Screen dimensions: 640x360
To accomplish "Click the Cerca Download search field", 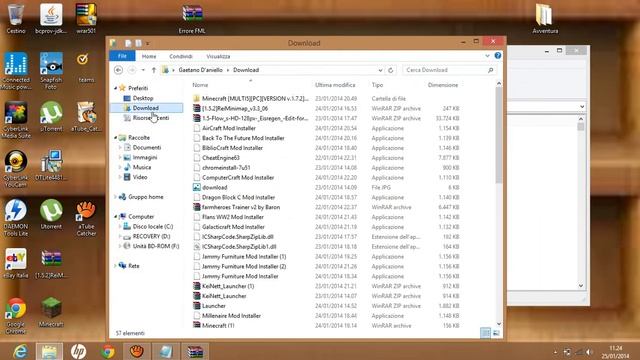I will pos(449,70).
